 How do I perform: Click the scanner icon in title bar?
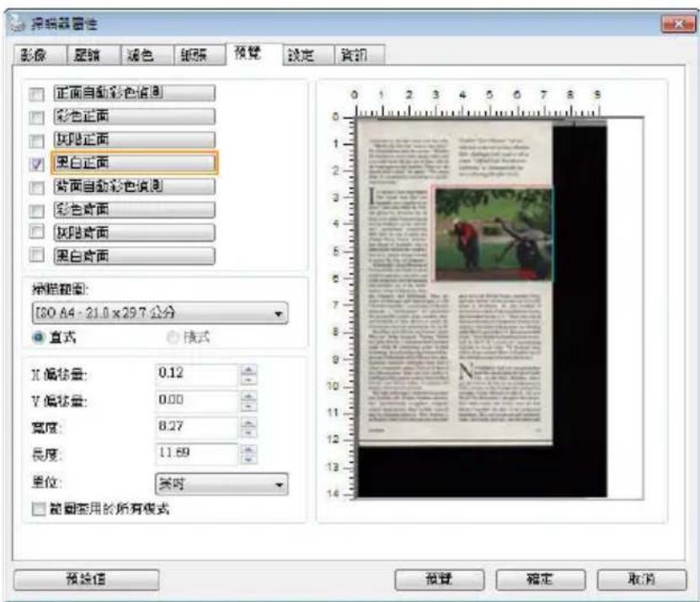coord(17,24)
